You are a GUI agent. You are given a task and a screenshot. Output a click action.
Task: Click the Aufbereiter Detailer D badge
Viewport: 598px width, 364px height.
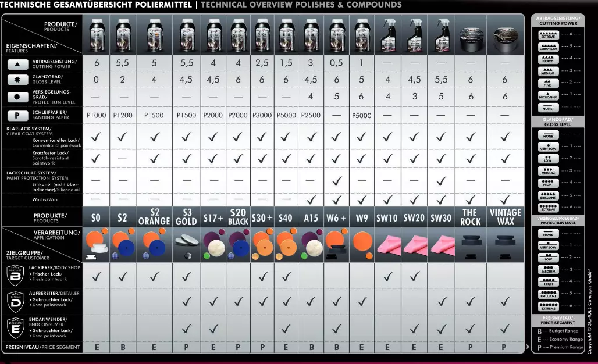(16, 302)
